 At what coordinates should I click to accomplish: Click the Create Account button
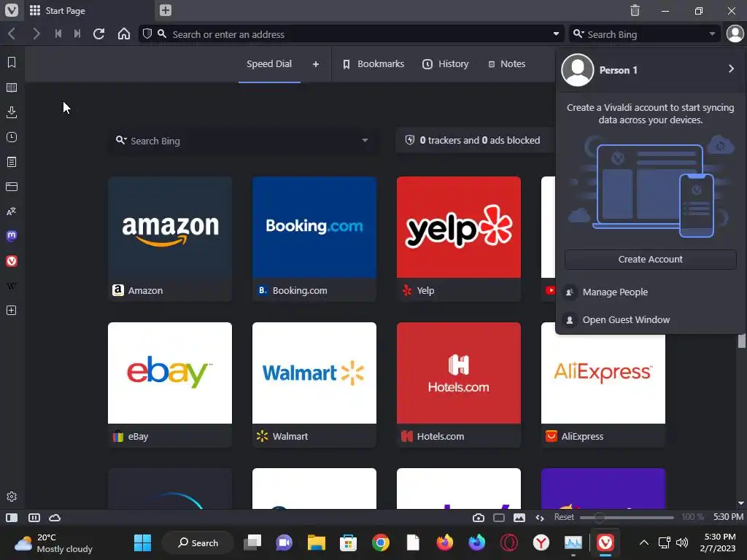650,259
